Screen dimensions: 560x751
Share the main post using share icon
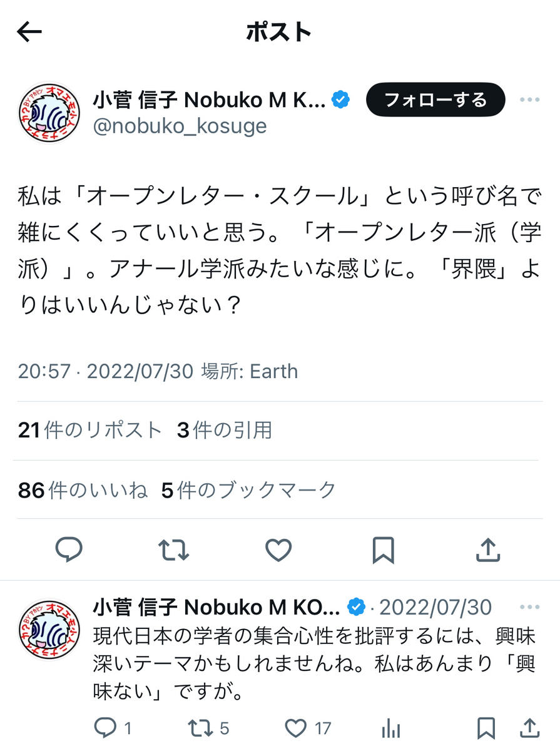[x=487, y=550]
